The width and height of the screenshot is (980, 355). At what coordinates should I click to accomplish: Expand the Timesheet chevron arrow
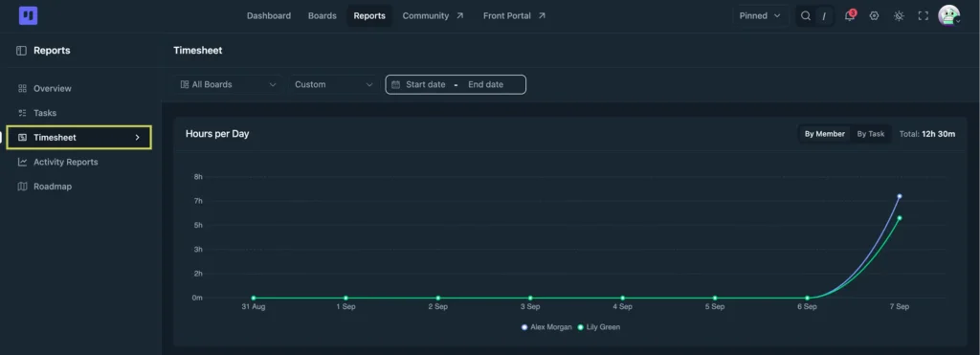[x=138, y=138]
